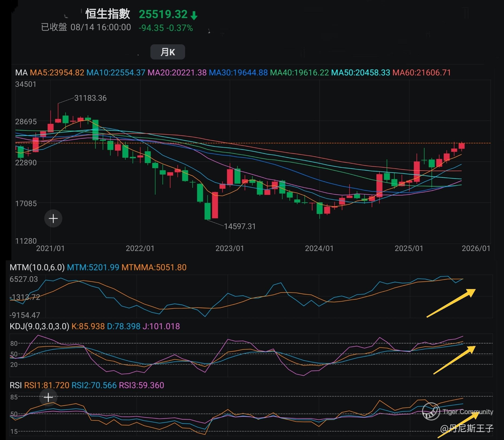Click the 2024/01 date axis label

pos(319,248)
